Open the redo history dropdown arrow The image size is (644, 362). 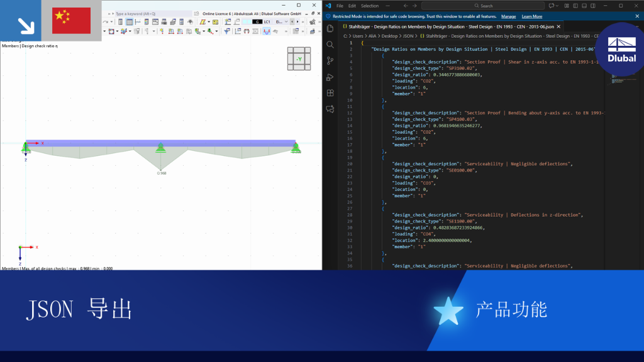click(111, 22)
